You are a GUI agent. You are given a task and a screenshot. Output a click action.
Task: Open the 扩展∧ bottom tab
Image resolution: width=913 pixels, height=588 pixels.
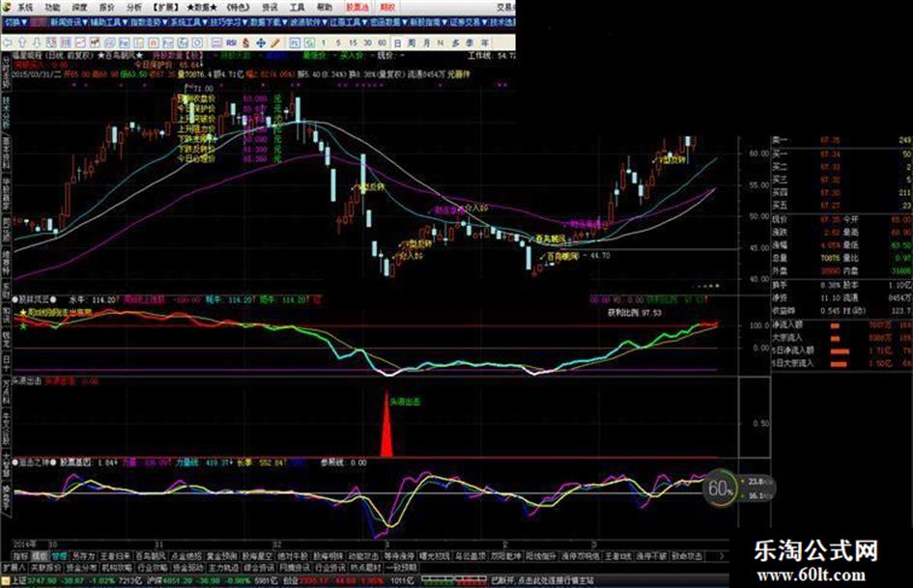point(14,567)
